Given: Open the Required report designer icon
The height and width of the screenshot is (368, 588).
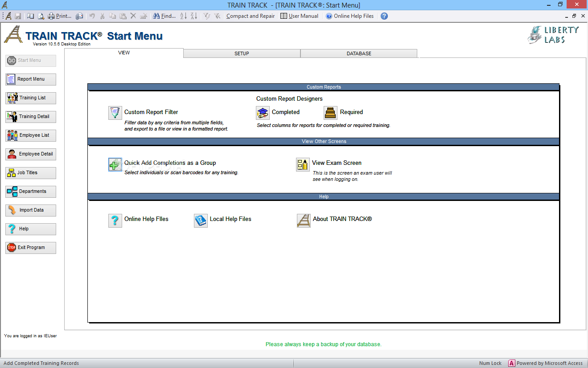Looking at the screenshot, I should [x=331, y=113].
